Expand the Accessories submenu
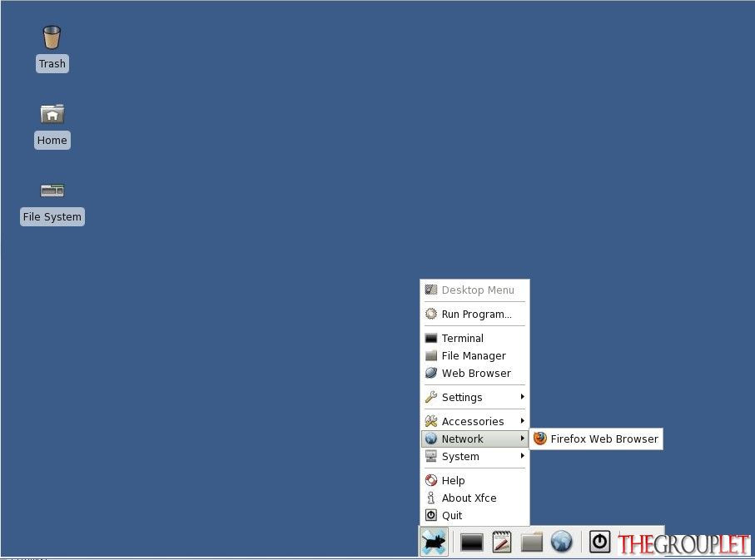The width and height of the screenshot is (755, 560). click(x=474, y=421)
